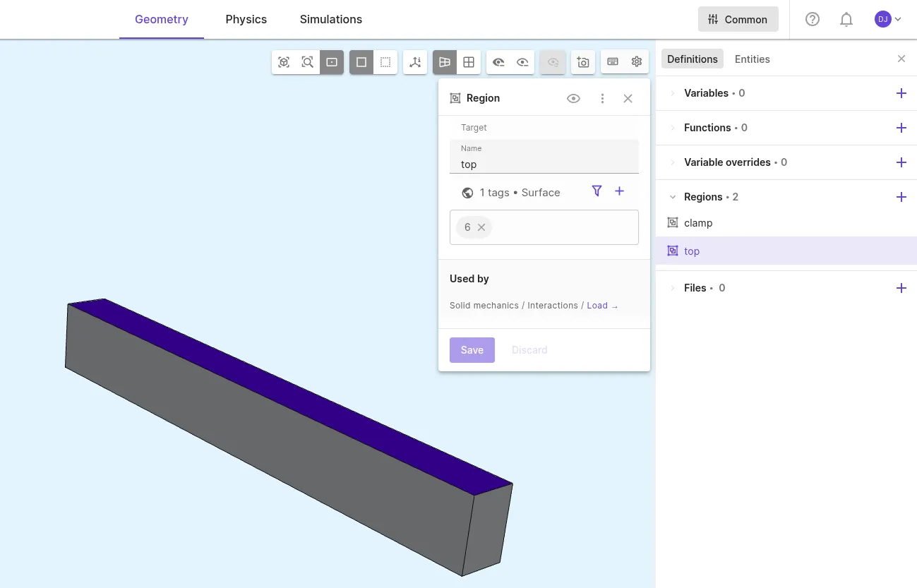Click the fit-view cube icon in toolbar
Viewport: 917px width, 588px height.
tap(284, 62)
